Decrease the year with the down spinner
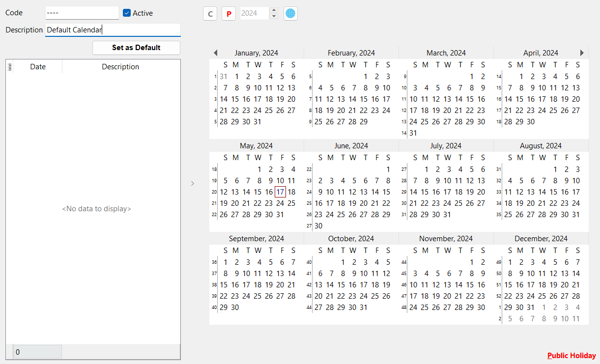The width and height of the screenshot is (600, 364). point(274,16)
